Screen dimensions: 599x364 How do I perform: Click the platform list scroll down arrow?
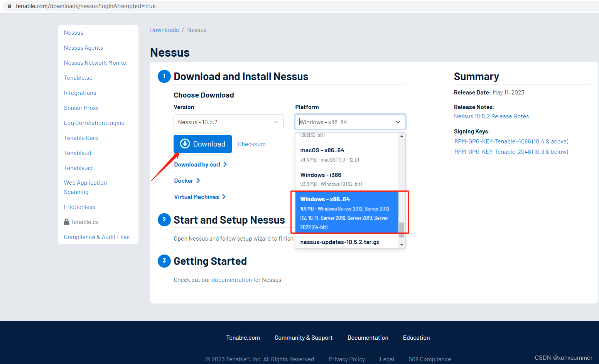click(x=402, y=245)
